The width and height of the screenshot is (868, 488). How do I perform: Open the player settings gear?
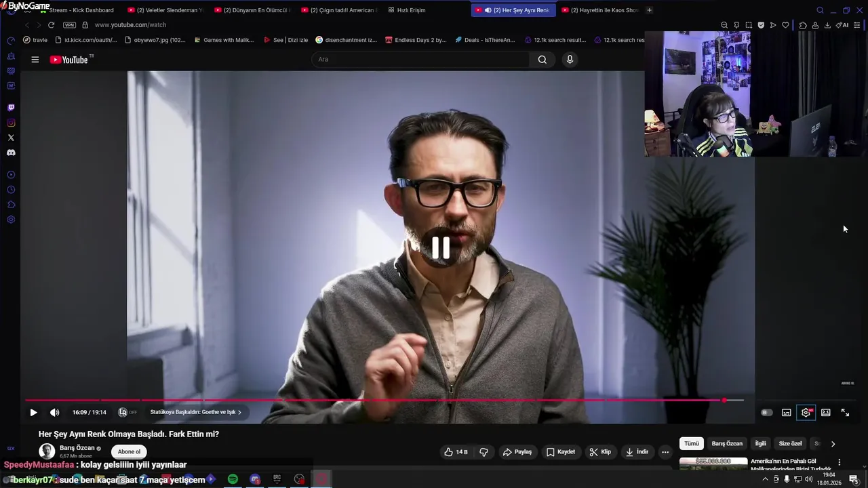(806, 412)
